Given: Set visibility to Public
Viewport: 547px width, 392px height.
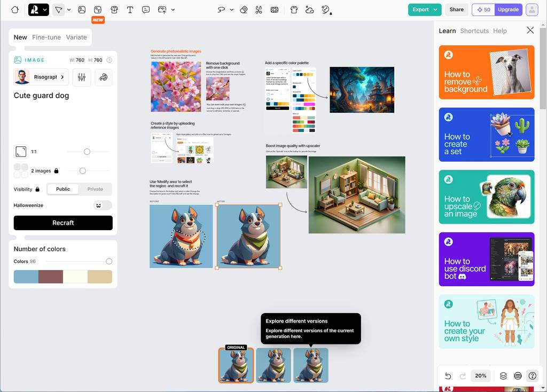Looking at the screenshot, I should pos(63,189).
